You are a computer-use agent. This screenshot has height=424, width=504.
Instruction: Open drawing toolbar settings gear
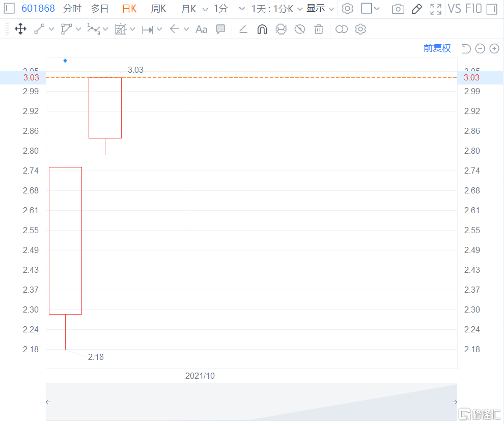click(360, 29)
